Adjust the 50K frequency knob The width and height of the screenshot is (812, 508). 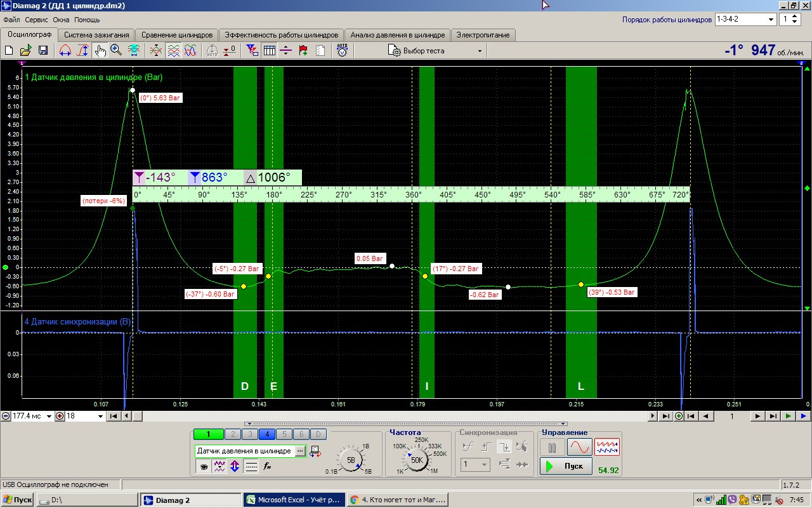(x=417, y=459)
